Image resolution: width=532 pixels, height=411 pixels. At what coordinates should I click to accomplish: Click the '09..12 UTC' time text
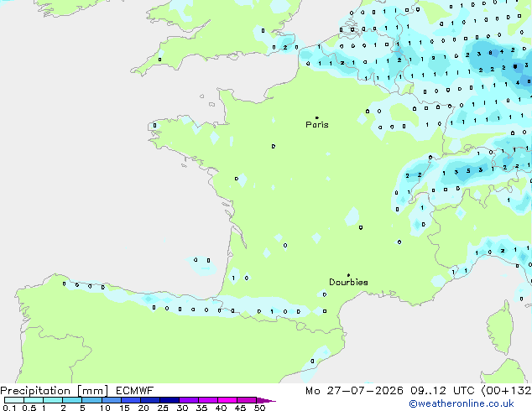[441, 391]
